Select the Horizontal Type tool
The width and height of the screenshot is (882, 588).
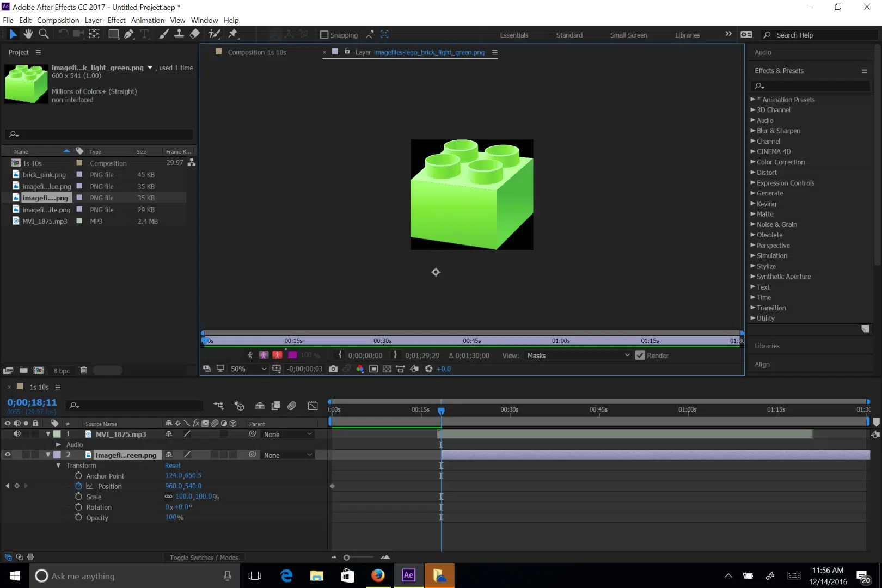point(145,34)
